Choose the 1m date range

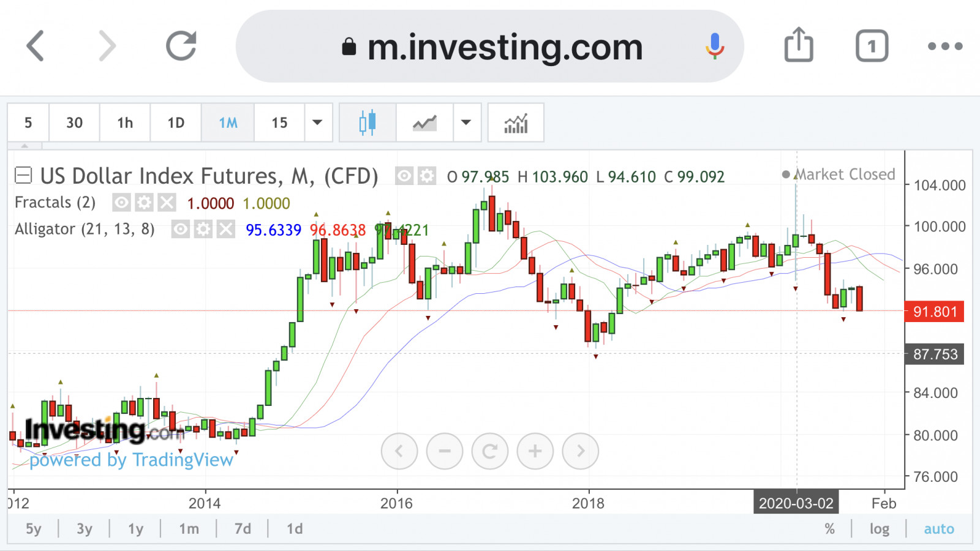(189, 529)
